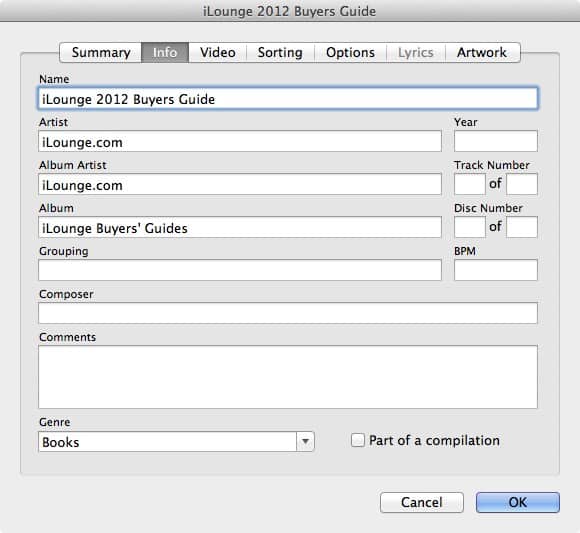Viewport: 580px width, 533px height.
Task: Switch to the Artwork tab
Action: [482, 53]
